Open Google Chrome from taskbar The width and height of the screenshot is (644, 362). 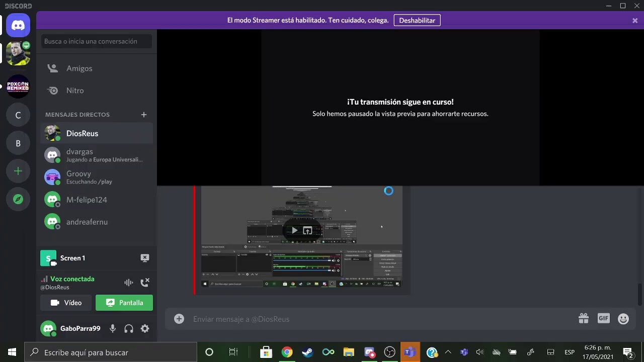287,352
